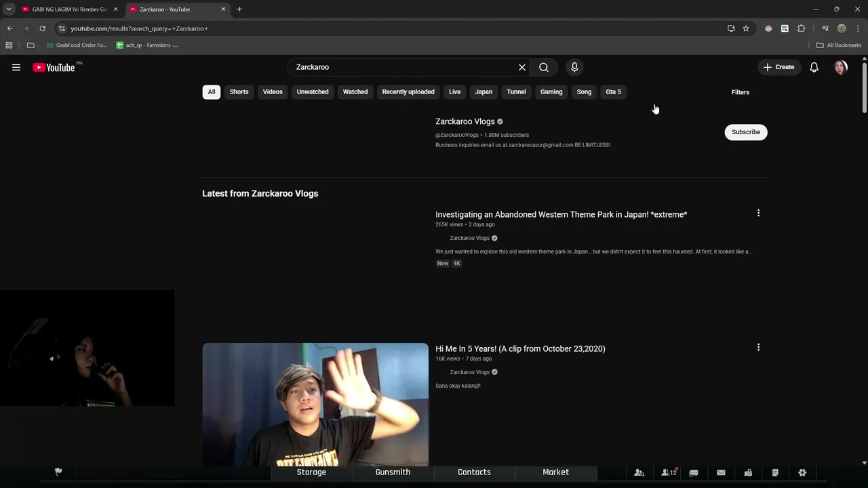
Task: Open game map marker icon
Action: point(748,472)
